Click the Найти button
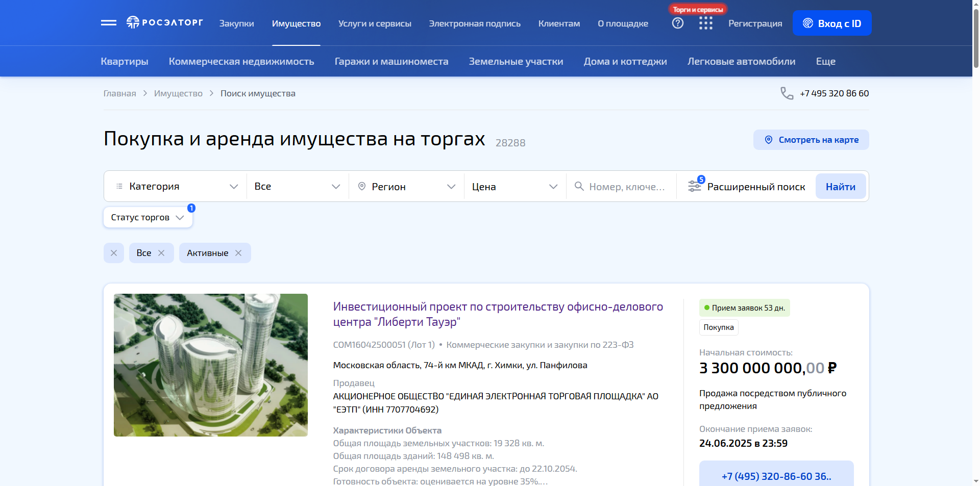Screen dimensions: 980x486 coord(841,186)
